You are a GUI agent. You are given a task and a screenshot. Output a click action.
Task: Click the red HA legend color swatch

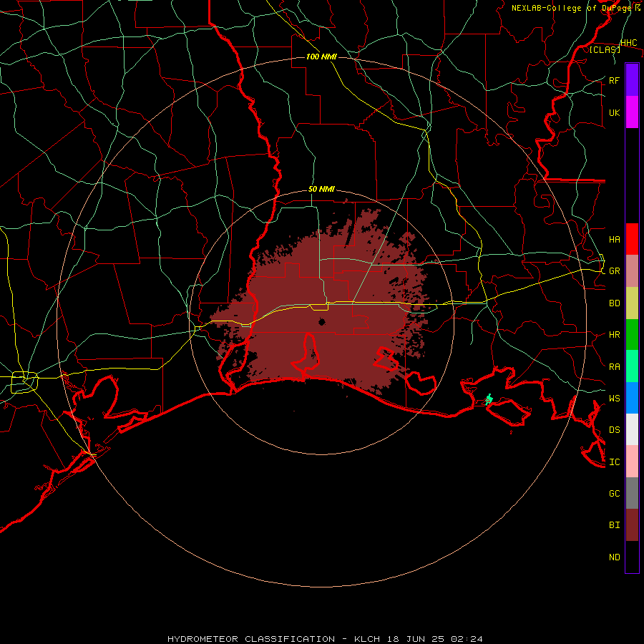[632, 239]
